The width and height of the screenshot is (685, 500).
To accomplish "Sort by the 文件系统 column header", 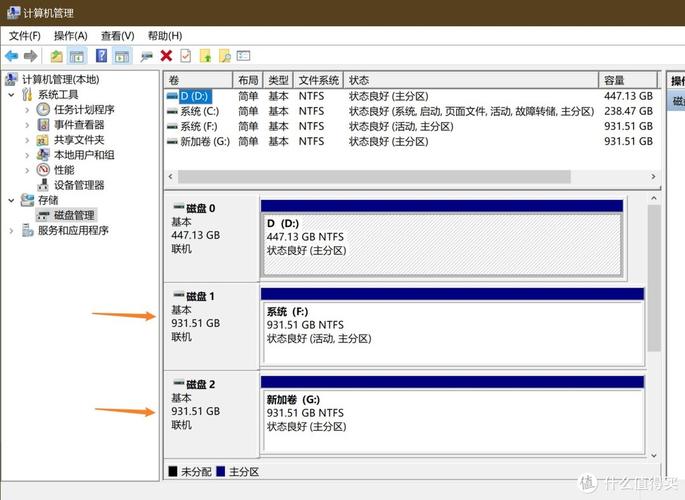I will 318,80.
